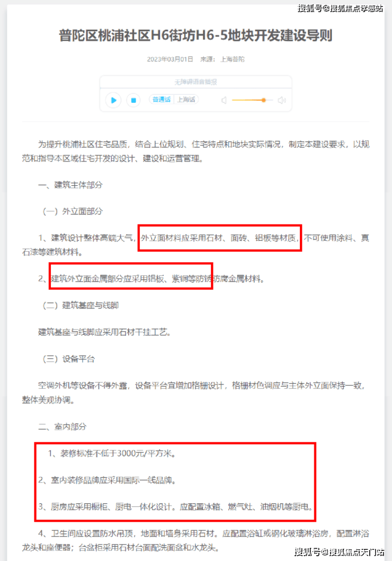
Task: Click the high-volume speaker icon
Action: (x=282, y=100)
